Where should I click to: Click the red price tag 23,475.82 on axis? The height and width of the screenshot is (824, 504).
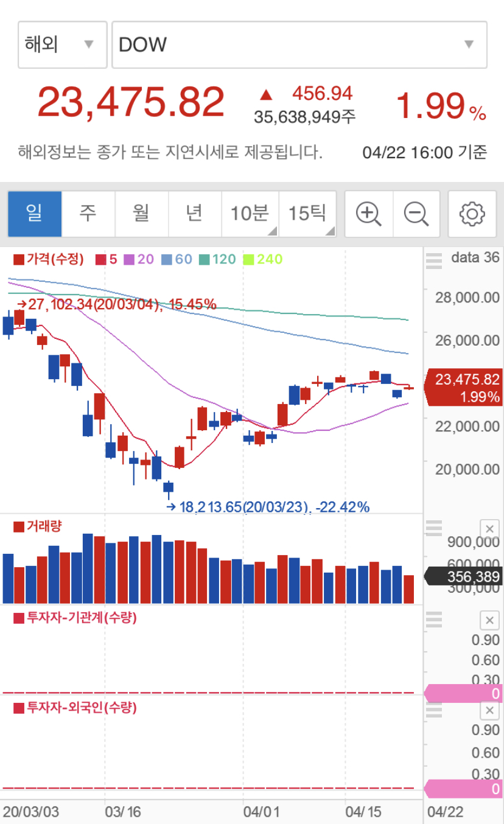coord(462,388)
